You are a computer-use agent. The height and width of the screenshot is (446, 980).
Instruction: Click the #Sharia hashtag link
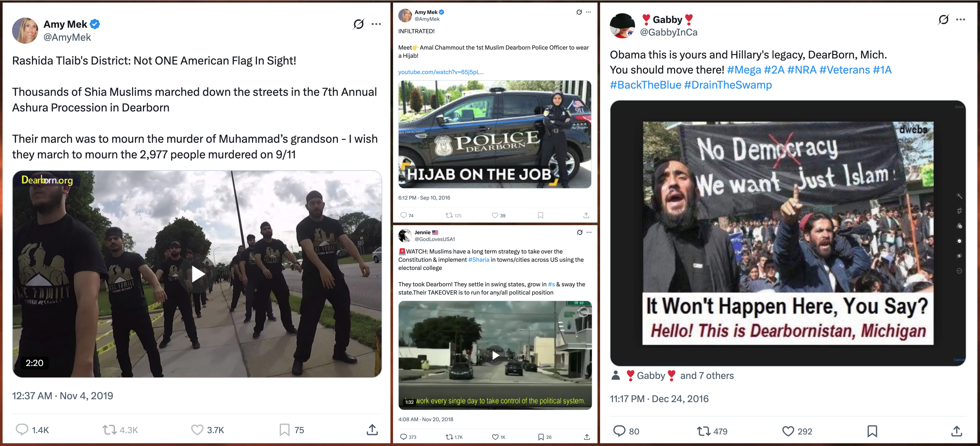[x=479, y=260]
